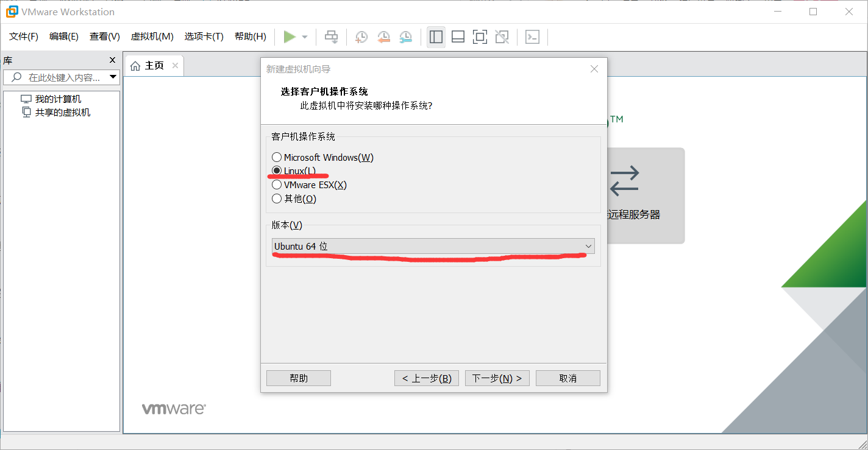Select the 其他(O) radio button
This screenshot has width=868, height=450.
[277, 199]
